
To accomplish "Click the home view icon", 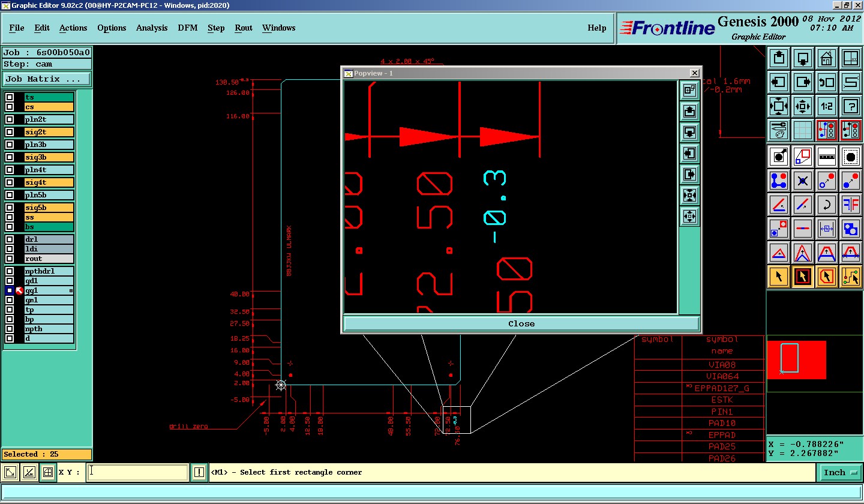I will [x=827, y=59].
